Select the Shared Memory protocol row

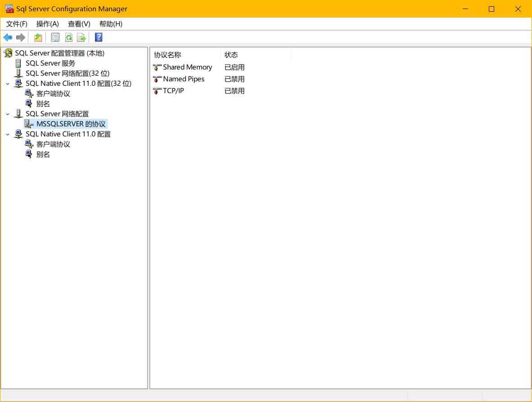pos(187,67)
